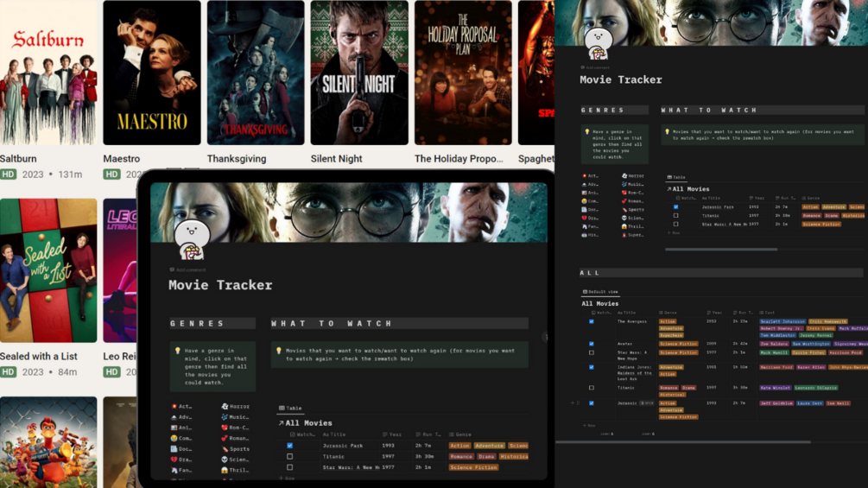This screenshot has width=868, height=488.
Task: Click the Title column header in lower All table
Action: click(626, 313)
